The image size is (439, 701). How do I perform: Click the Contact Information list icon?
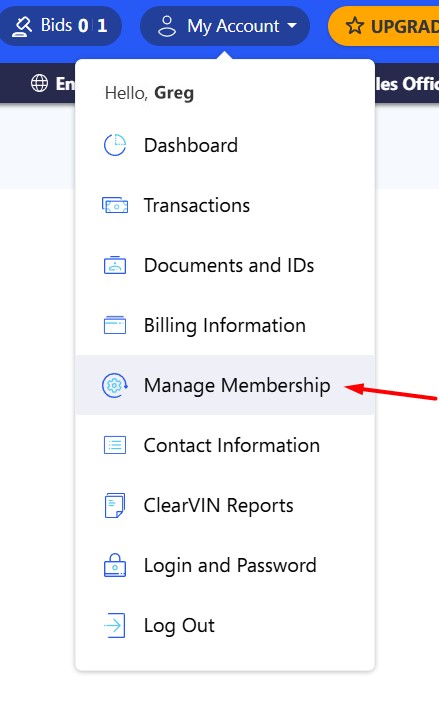pyautogui.click(x=115, y=445)
